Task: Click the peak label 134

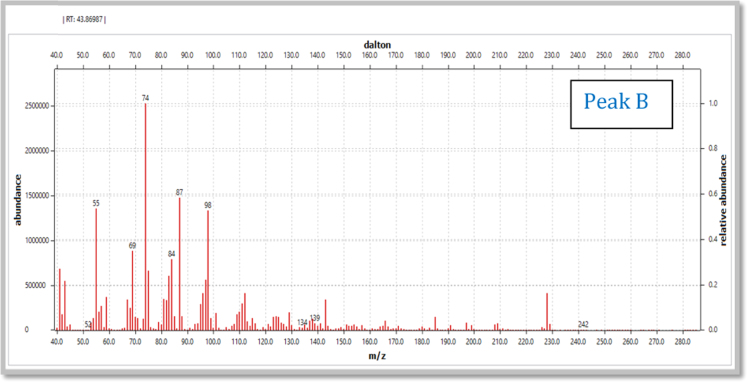Action: tap(302, 322)
